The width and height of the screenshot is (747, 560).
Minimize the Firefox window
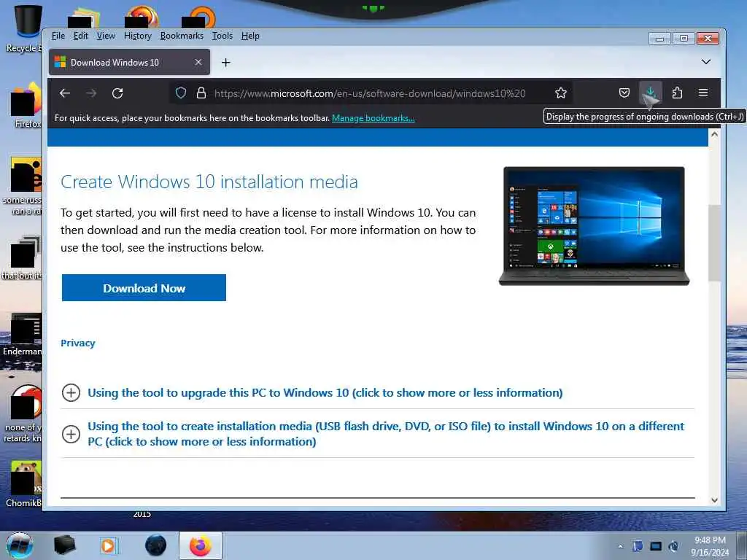[x=659, y=38]
